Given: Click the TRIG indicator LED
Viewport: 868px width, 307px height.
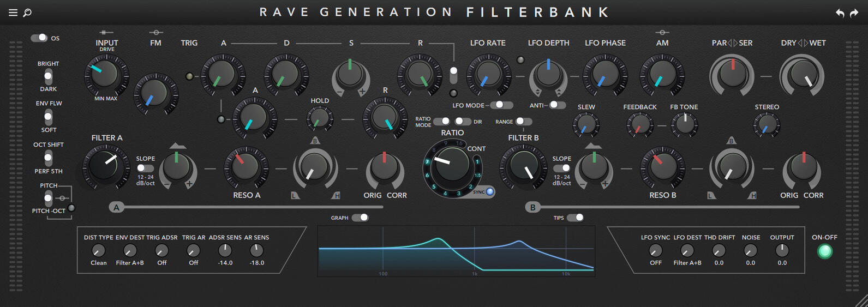Looking at the screenshot, I should pyautogui.click(x=189, y=76).
